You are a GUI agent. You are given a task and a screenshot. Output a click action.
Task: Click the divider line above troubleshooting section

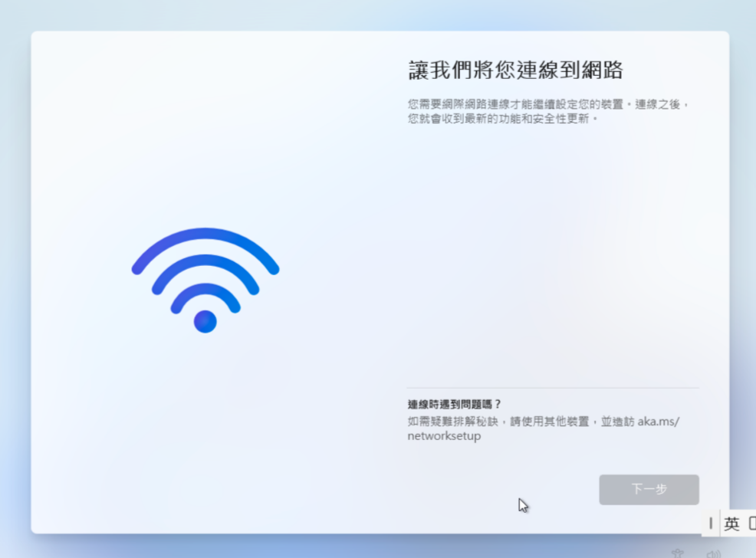point(553,388)
